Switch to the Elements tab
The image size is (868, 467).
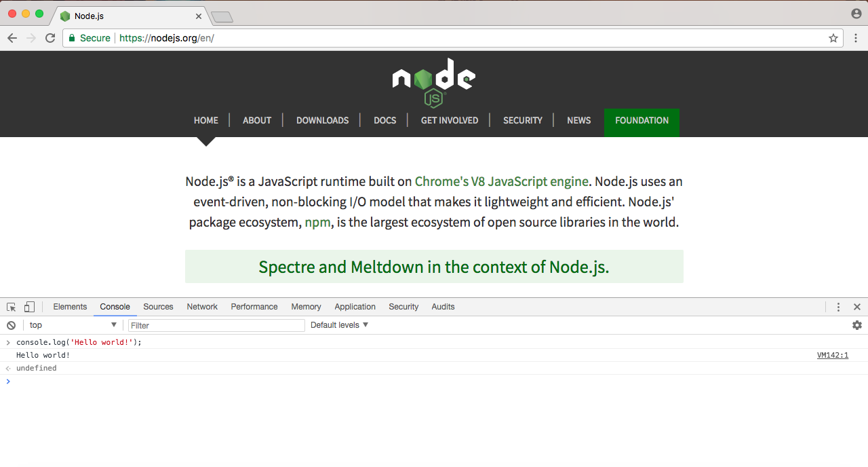[70, 307]
